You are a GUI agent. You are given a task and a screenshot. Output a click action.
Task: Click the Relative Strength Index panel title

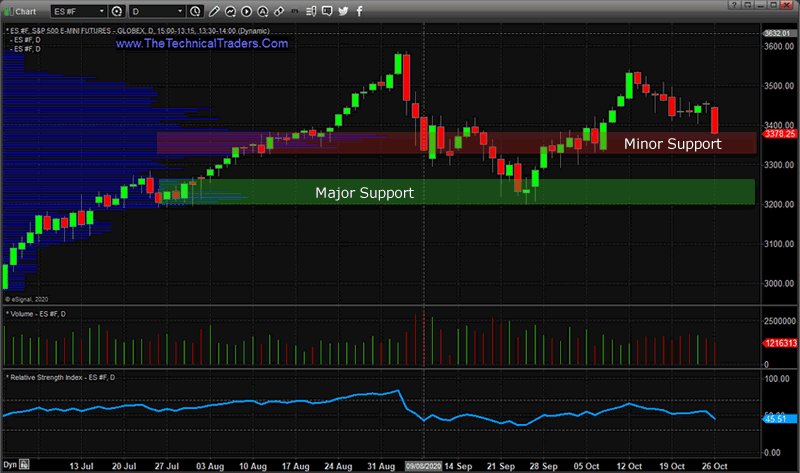tap(60, 376)
